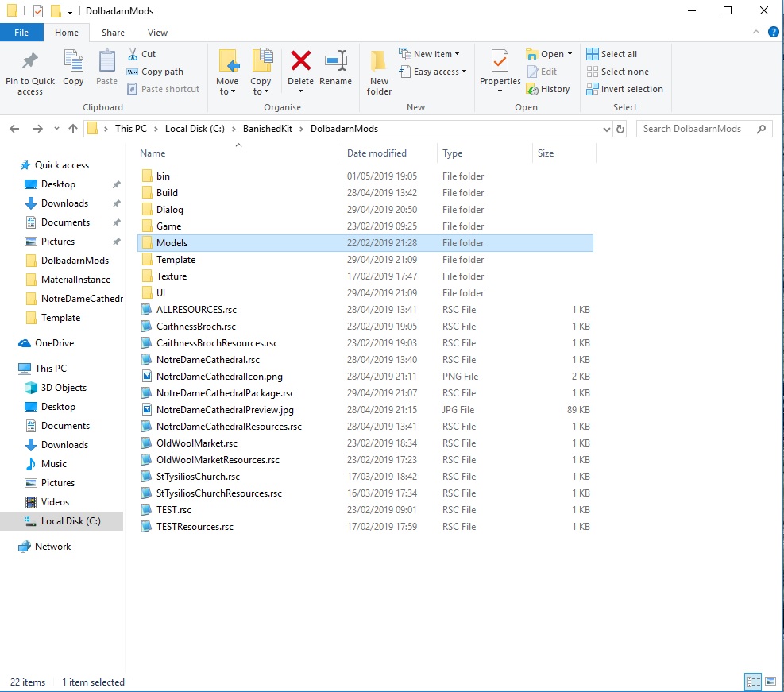Select Videos in the navigation pane
This screenshot has height=692, width=784.
(x=55, y=501)
